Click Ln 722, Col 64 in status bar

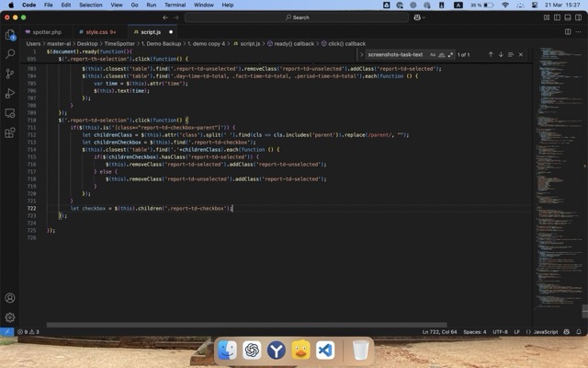click(x=441, y=331)
